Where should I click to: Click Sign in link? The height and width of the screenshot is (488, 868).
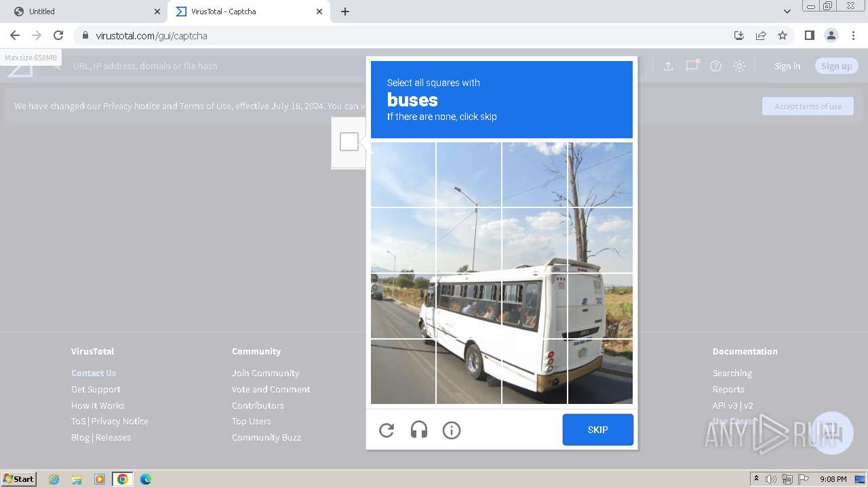click(x=787, y=66)
